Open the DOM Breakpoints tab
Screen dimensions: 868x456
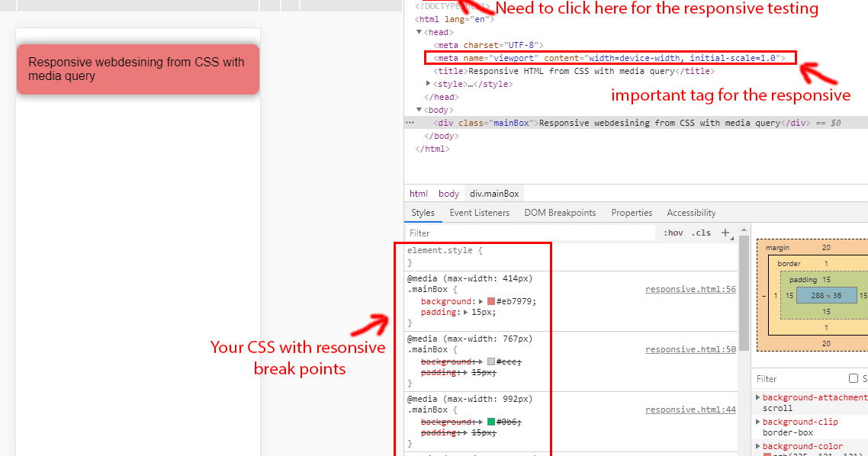[x=561, y=213]
